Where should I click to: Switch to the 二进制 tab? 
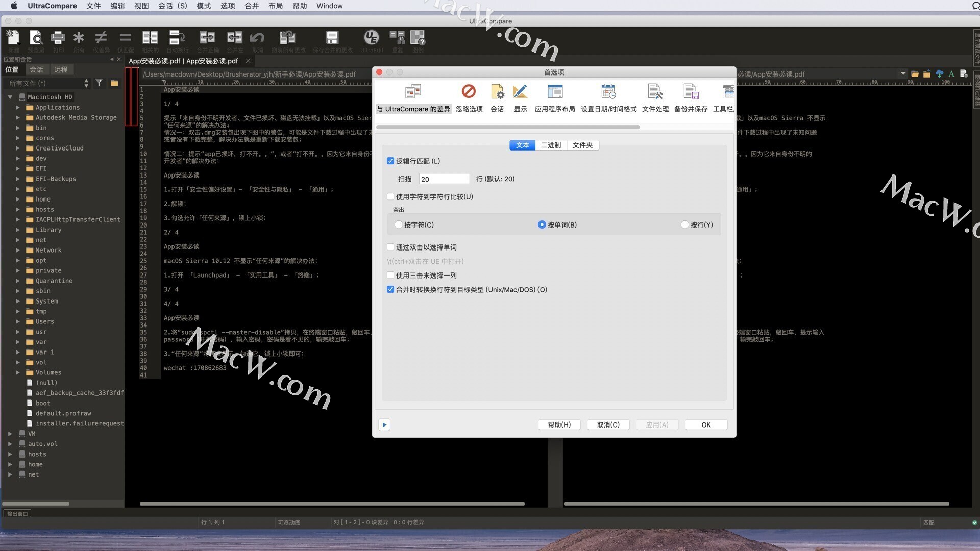pyautogui.click(x=551, y=145)
